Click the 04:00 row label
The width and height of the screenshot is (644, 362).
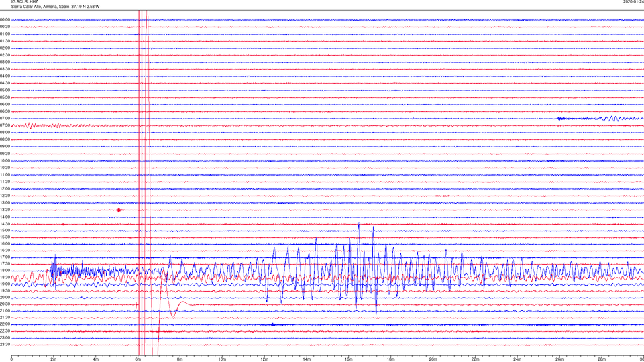(5, 76)
